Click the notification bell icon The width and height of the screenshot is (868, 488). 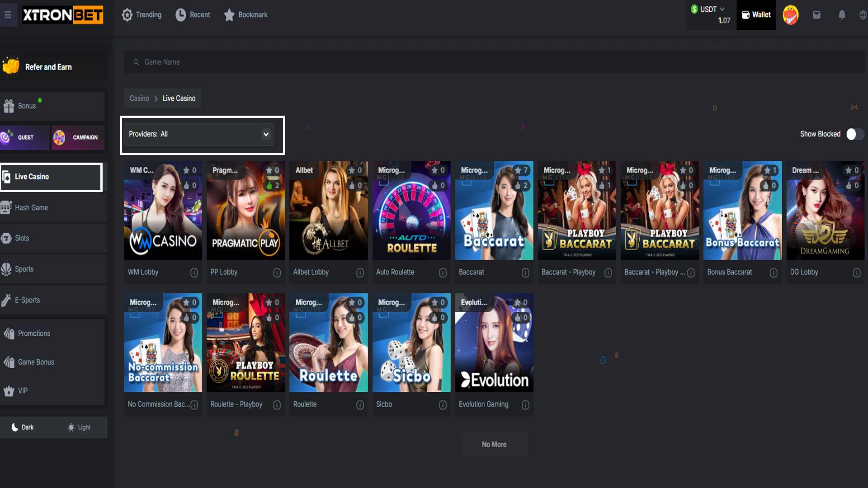click(x=842, y=15)
